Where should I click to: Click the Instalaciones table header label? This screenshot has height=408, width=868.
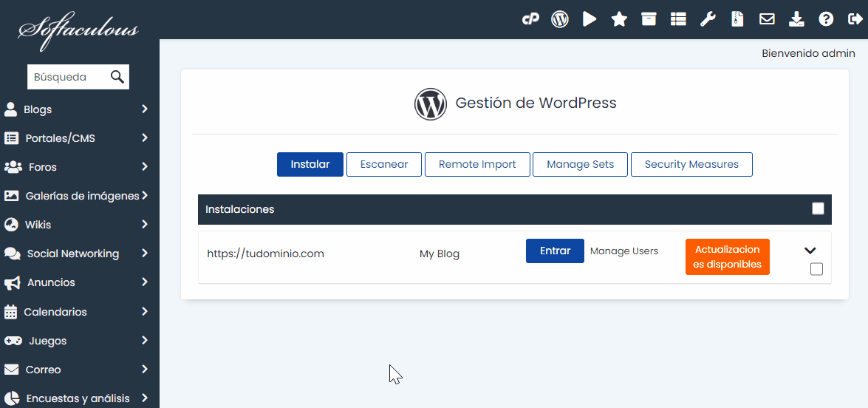tap(239, 209)
